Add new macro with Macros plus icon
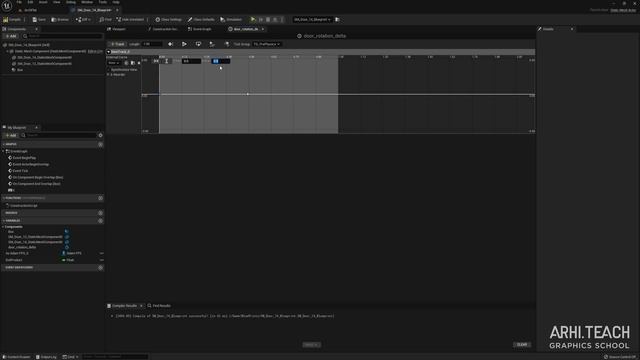Image resolution: width=640 pixels, height=360 pixels. 100,213
